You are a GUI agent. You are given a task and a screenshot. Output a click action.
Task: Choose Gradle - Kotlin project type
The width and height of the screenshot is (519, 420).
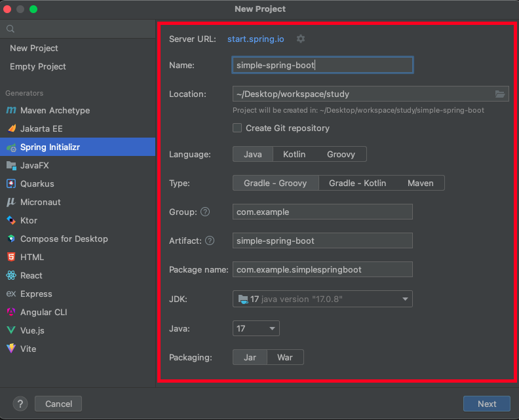[x=358, y=183]
